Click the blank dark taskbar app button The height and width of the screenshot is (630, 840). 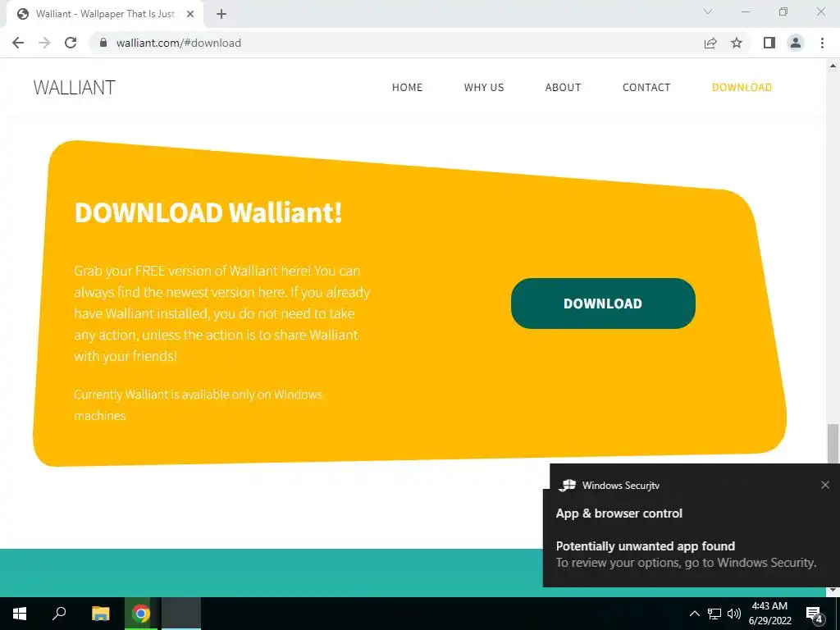181,614
